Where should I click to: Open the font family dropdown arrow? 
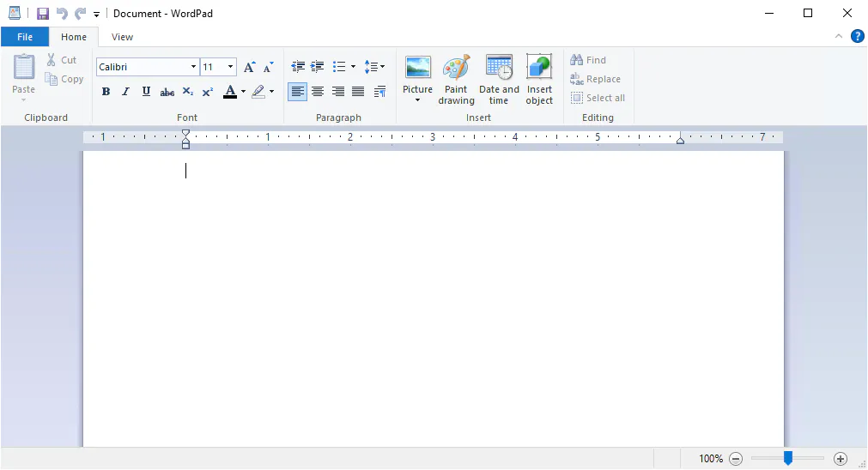[x=193, y=67]
